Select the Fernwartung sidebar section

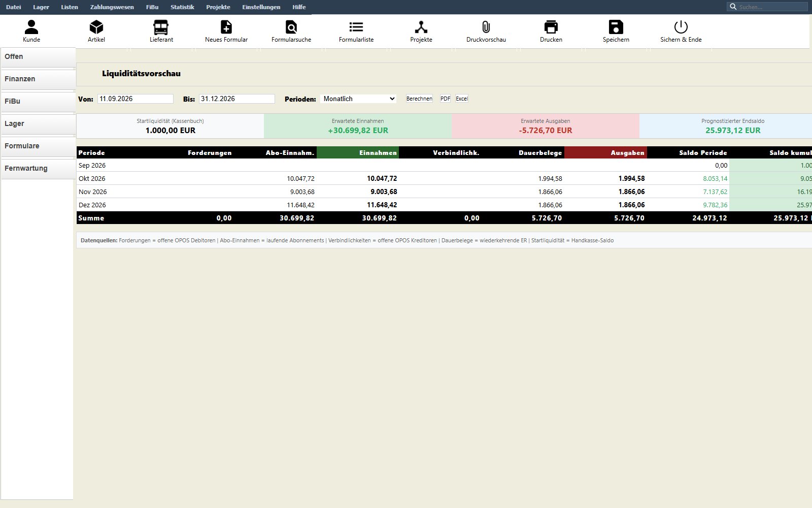[38, 169]
